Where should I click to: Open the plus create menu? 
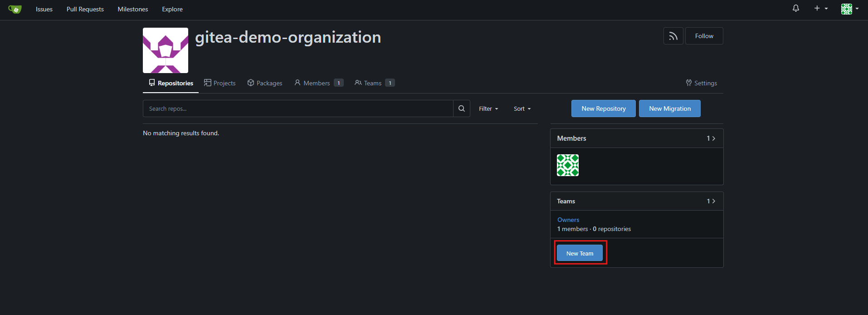pos(821,9)
